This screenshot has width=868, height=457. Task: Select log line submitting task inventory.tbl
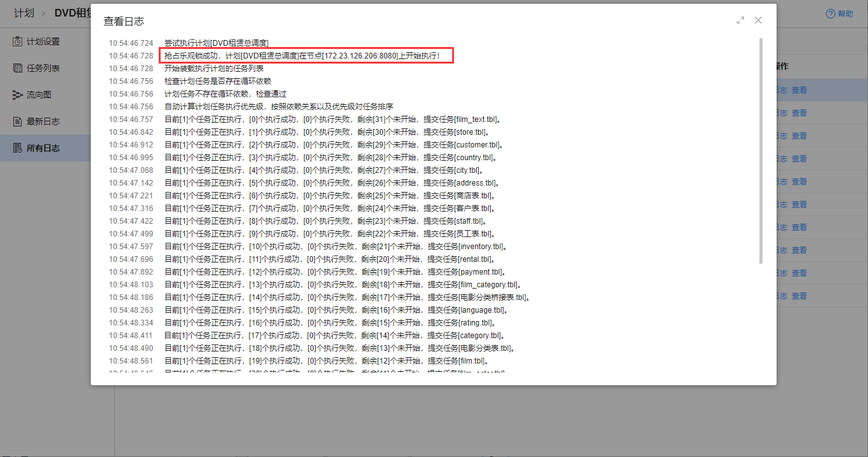coord(337,247)
